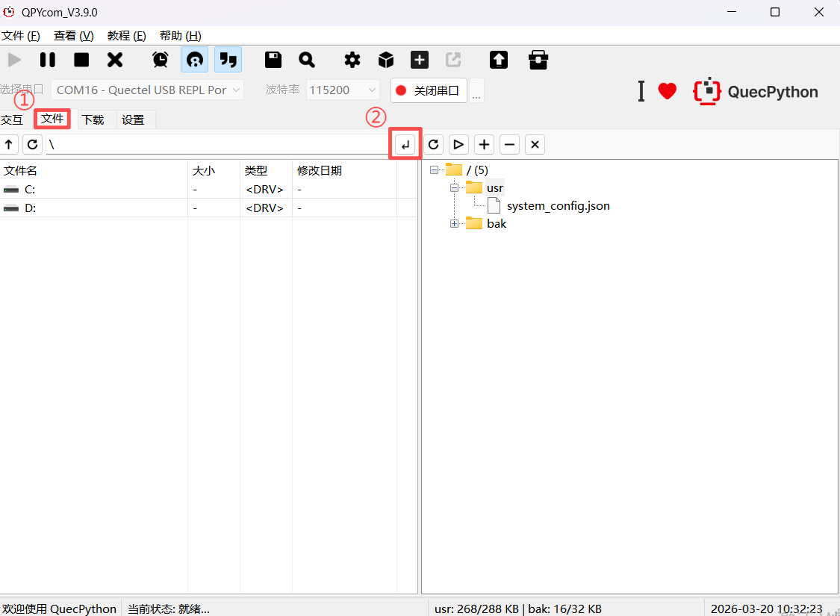The width and height of the screenshot is (840, 616).
Task: Open the magnifier search tool
Action: tap(307, 60)
